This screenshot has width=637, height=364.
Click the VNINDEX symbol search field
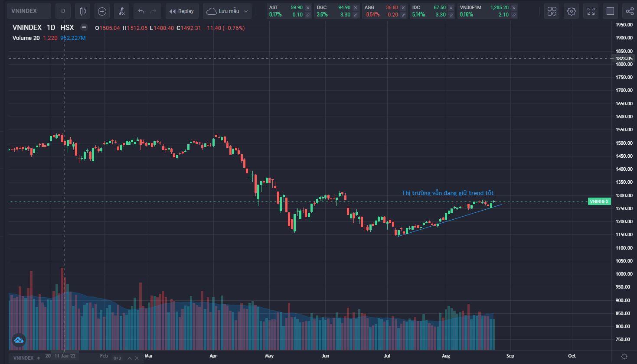29,11
